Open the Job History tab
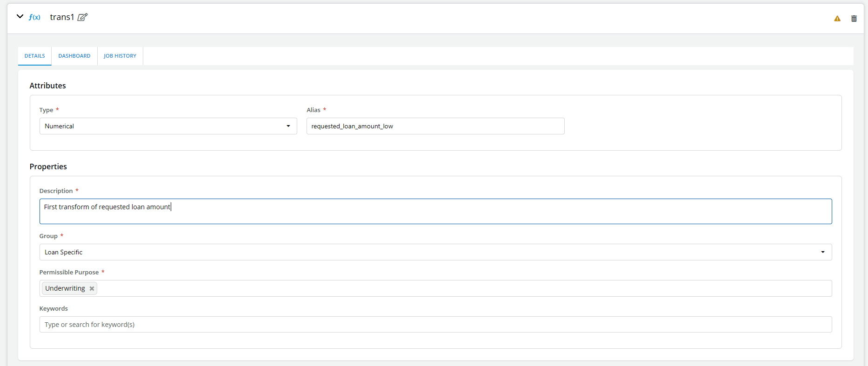868x366 pixels. (x=120, y=56)
